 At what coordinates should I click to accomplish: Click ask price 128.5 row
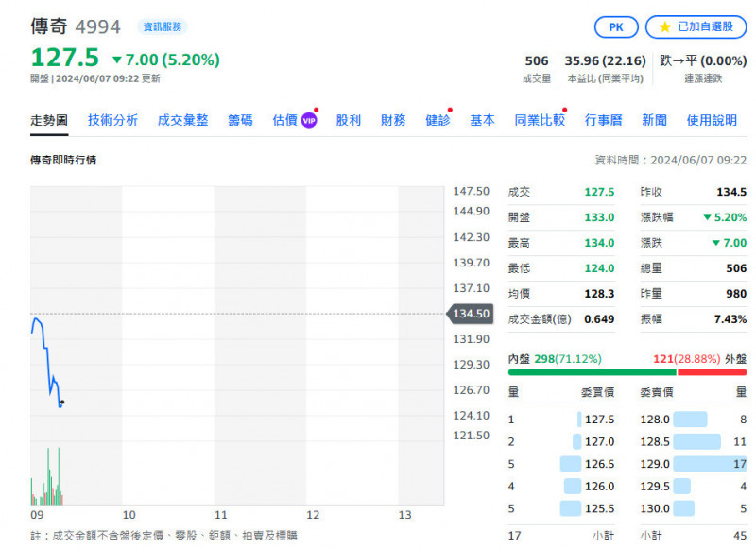(694, 441)
